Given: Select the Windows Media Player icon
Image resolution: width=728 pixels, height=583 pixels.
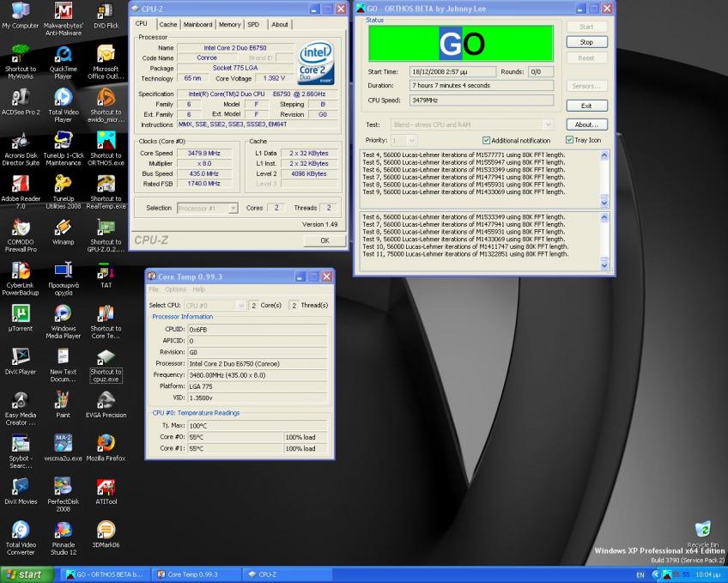Looking at the screenshot, I should [x=64, y=322].
